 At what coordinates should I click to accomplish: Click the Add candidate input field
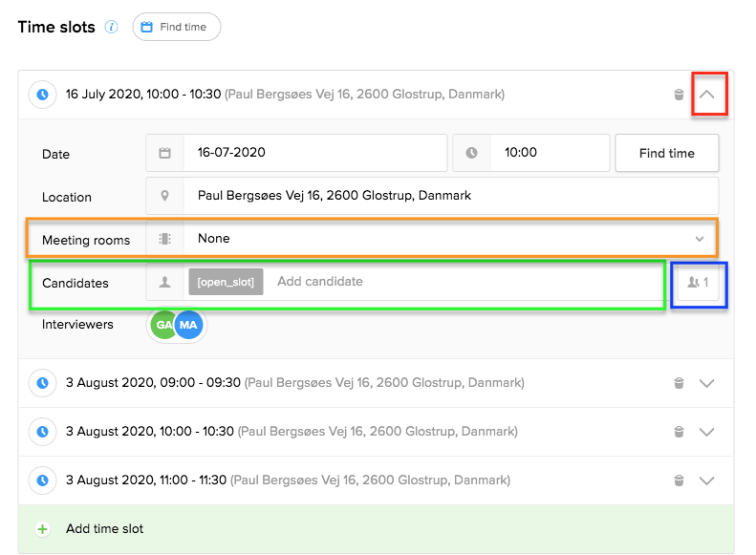(459, 282)
